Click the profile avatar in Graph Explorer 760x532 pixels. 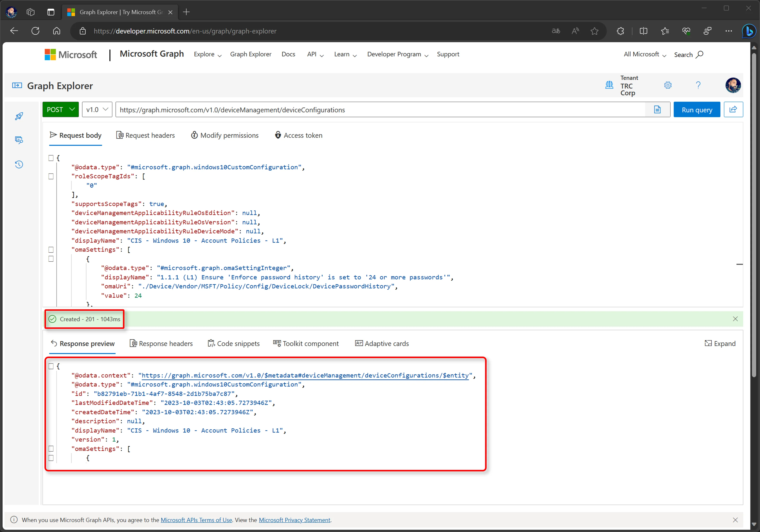pos(733,85)
